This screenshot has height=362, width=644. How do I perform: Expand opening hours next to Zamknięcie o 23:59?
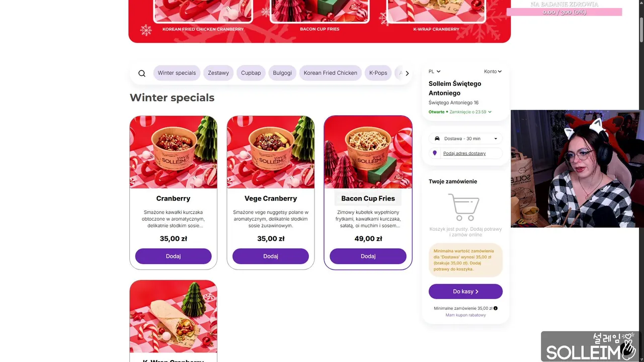point(490,112)
